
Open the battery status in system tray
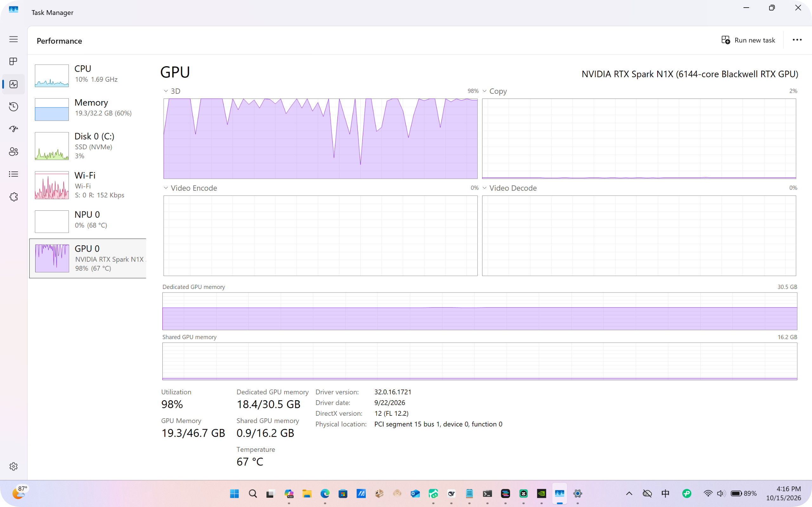pos(743,493)
